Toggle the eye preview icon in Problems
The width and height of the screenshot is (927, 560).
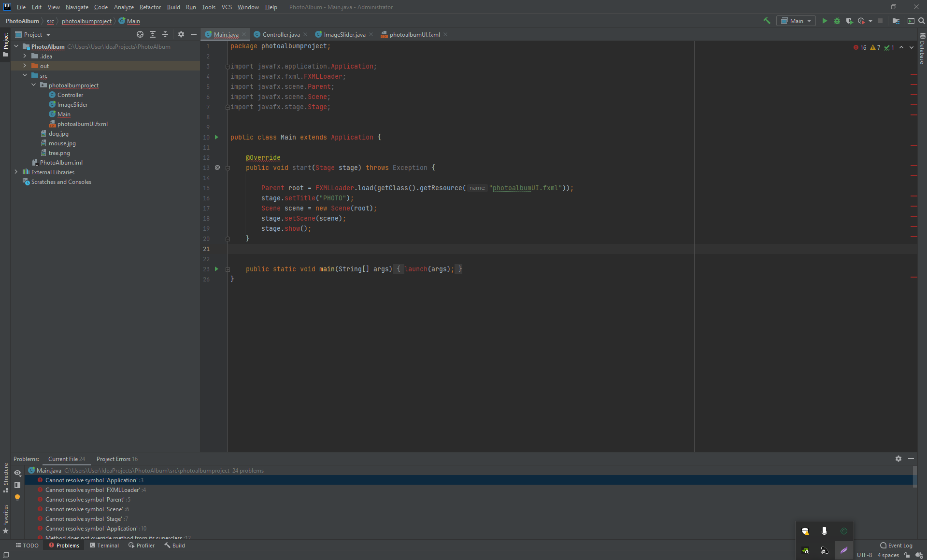17,473
